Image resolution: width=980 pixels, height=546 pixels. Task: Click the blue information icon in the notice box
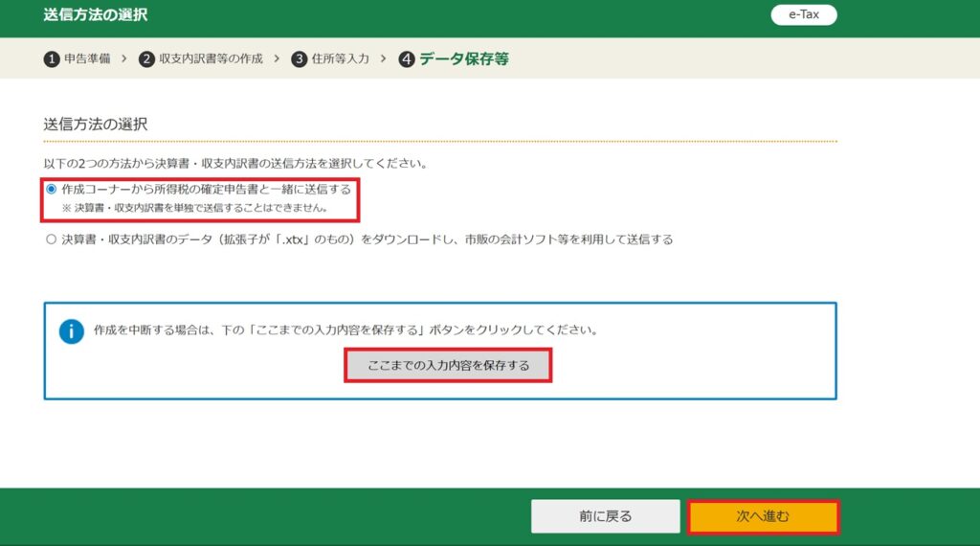[x=72, y=331]
